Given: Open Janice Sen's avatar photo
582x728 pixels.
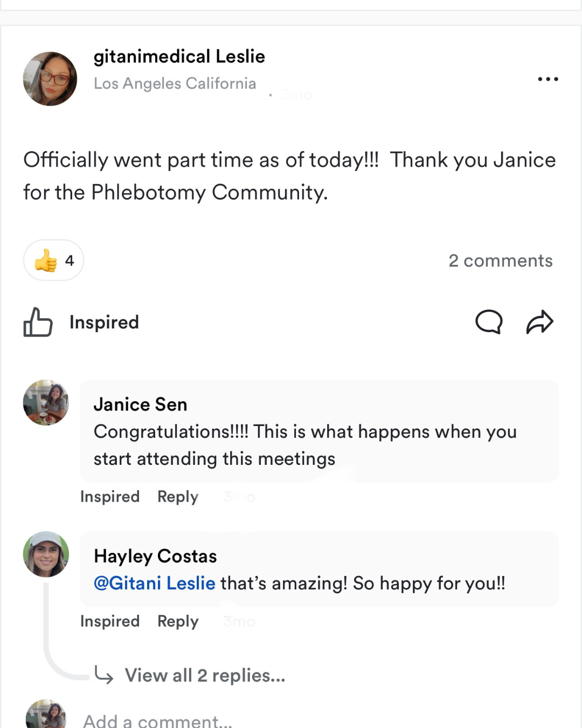Looking at the screenshot, I should [46, 403].
